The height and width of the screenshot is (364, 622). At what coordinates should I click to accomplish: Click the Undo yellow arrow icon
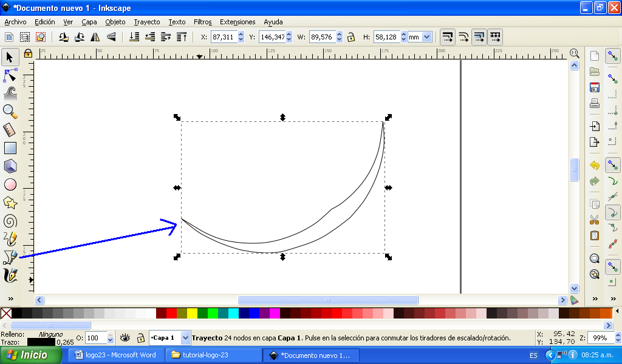pyautogui.click(x=594, y=165)
